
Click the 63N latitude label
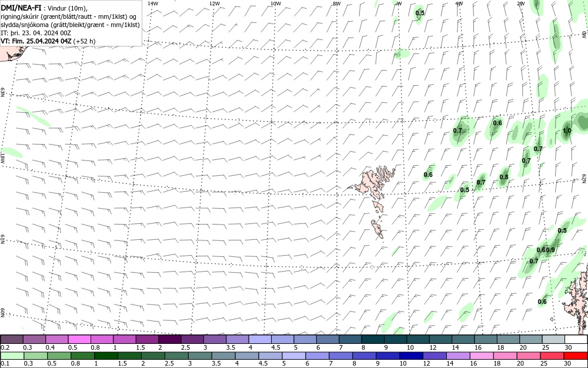pyautogui.click(x=2, y=92)
